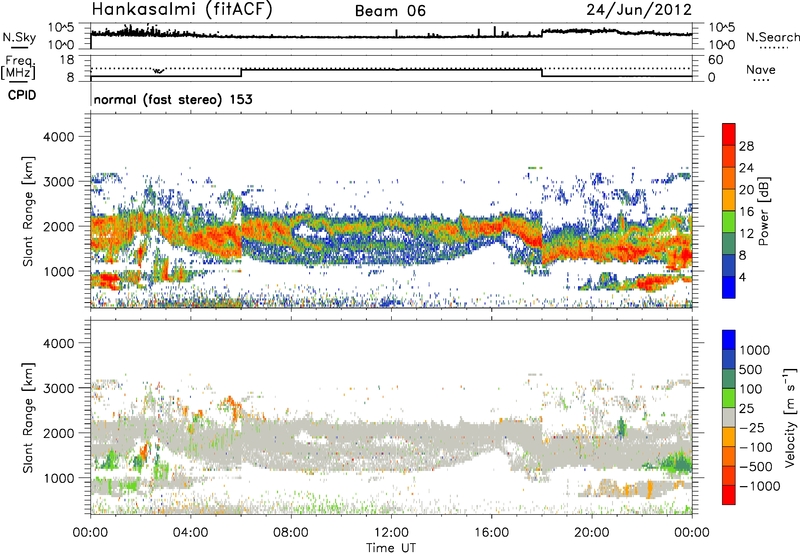
Task: Click the 'Beam 06' label
Action: point(390,11)
